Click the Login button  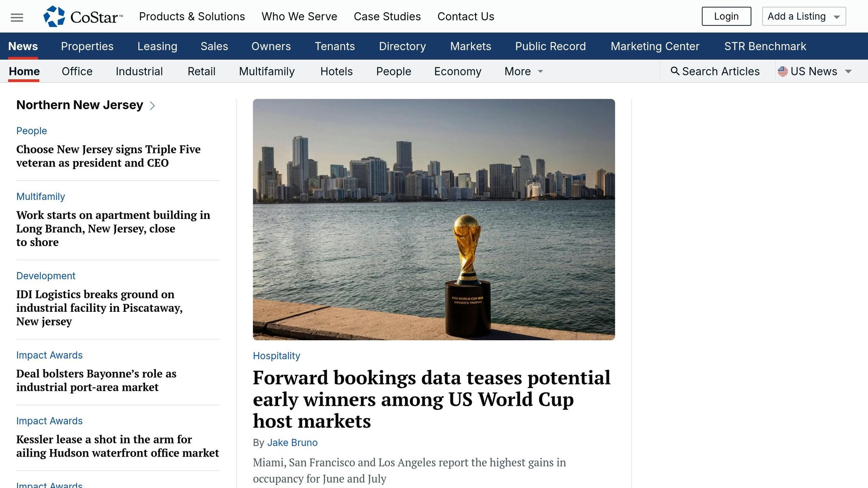(x=726, y=16)
